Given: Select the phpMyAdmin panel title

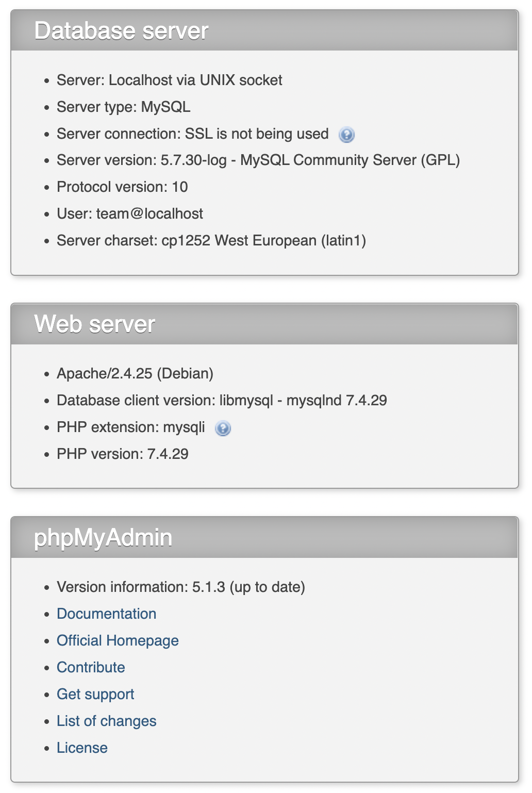Looking at the screenshot, I should click(x=104, y=537).
